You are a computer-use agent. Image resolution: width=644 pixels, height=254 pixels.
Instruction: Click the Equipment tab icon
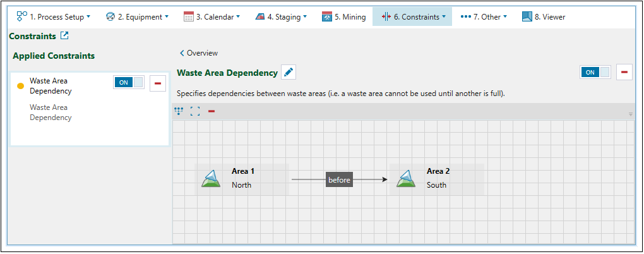point(110,17)
